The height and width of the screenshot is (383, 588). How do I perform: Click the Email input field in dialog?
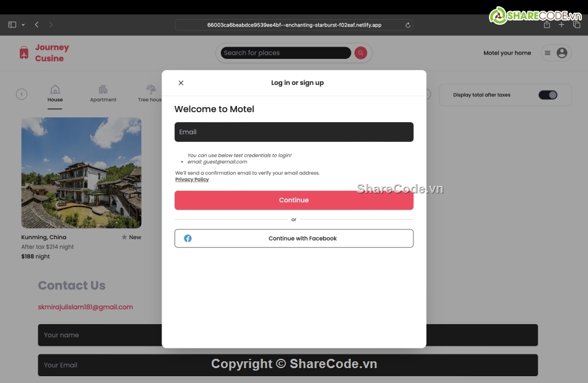click(294, 132)
